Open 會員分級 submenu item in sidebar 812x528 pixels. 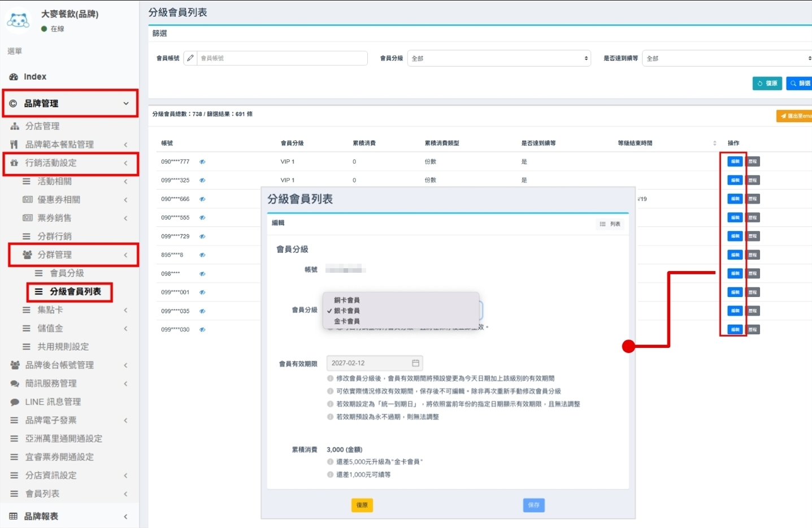tap(67, 273)
